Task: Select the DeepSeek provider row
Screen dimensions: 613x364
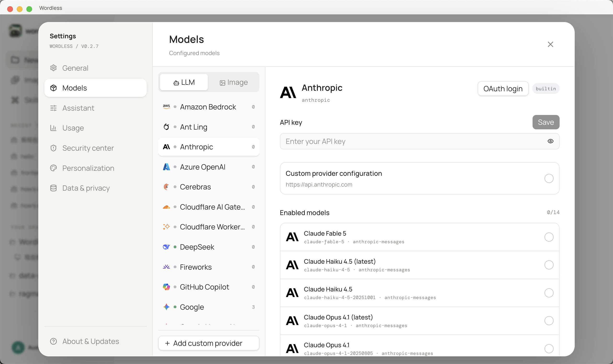Action: 209,247
